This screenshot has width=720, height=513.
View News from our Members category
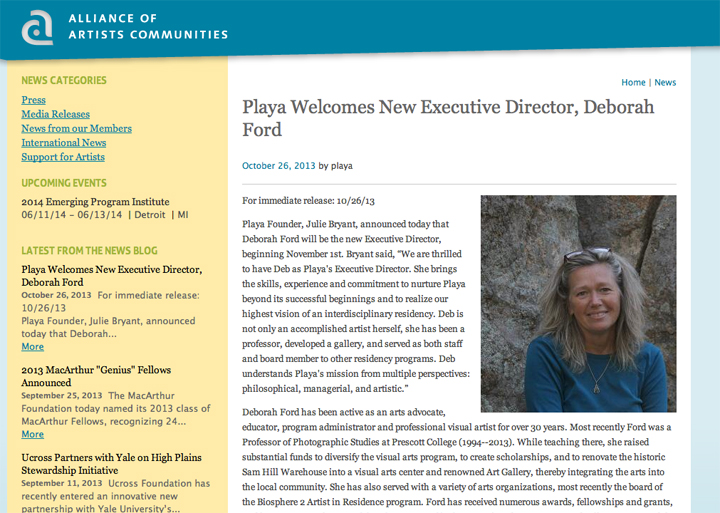(x=77, y=128)
